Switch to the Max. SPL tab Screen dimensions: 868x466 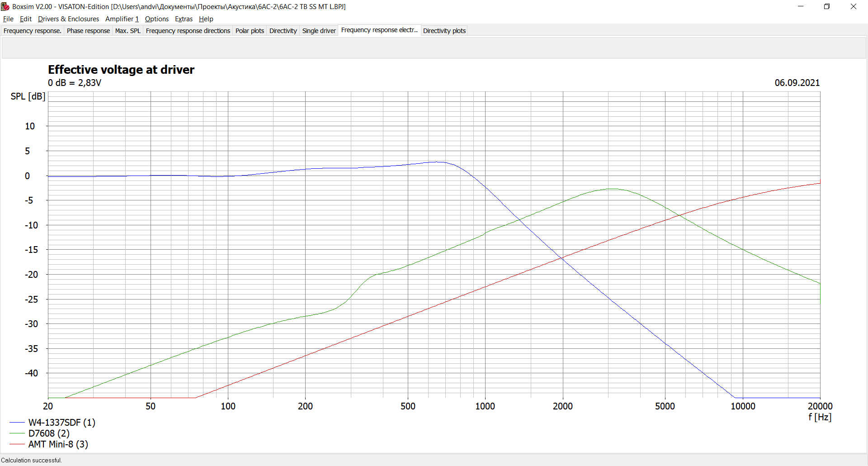coord(128,31)
